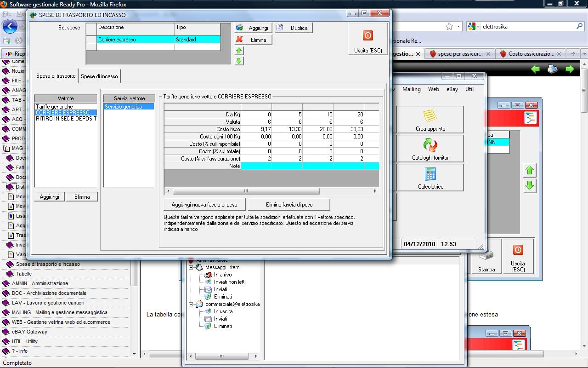Switch to the 'spese per assicur...' browser tab
Screen dimensions: 588x368
pyautogui.click(x=460, y=54)
